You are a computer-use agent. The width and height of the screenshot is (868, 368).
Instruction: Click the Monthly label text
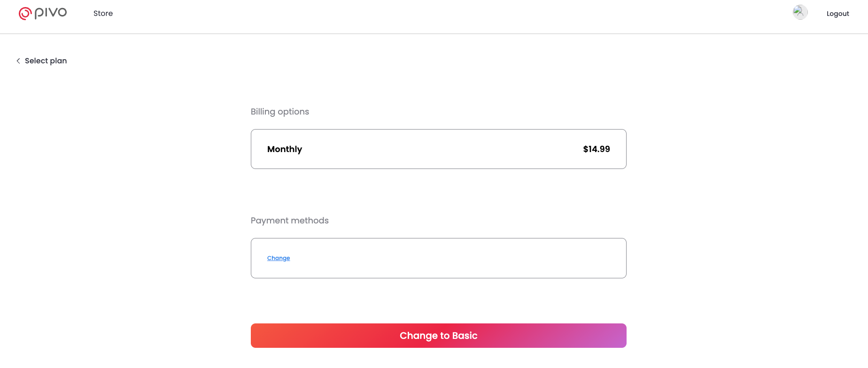(285, 149)
